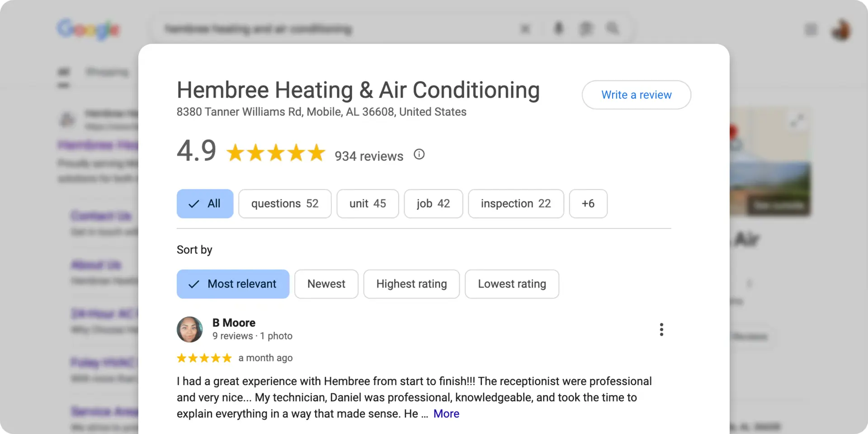Open the three-dot menu on B Moore's review

[x=661, y=330]
